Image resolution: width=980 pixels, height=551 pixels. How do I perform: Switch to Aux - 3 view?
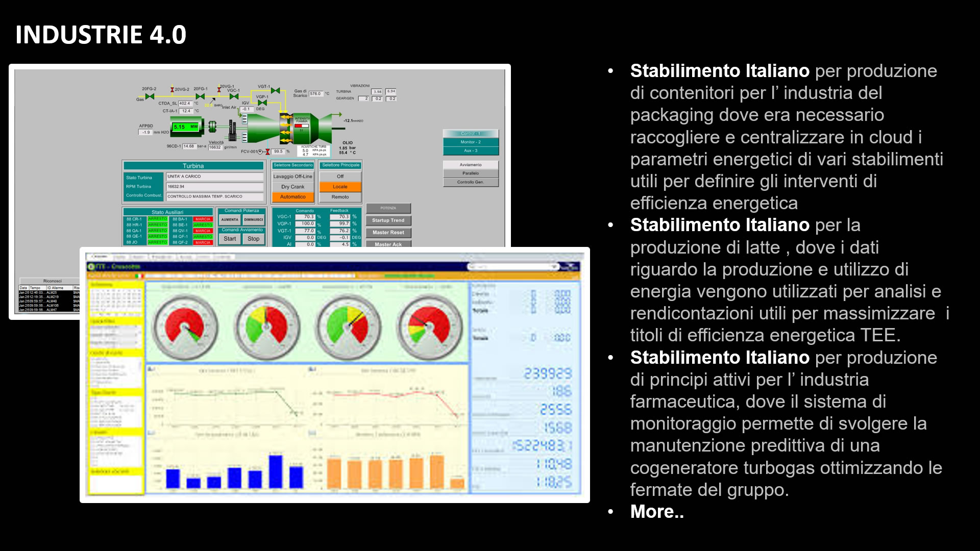tap(471, 151)
